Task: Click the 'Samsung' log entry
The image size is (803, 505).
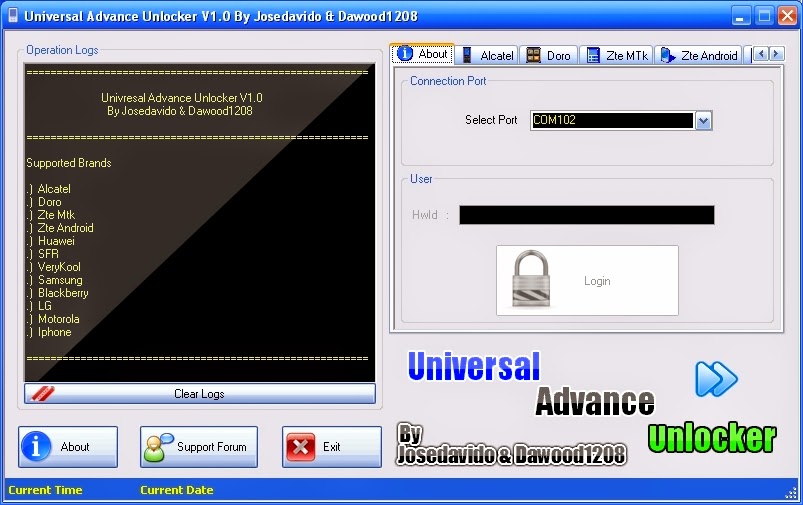Action: tap(60, 280)
